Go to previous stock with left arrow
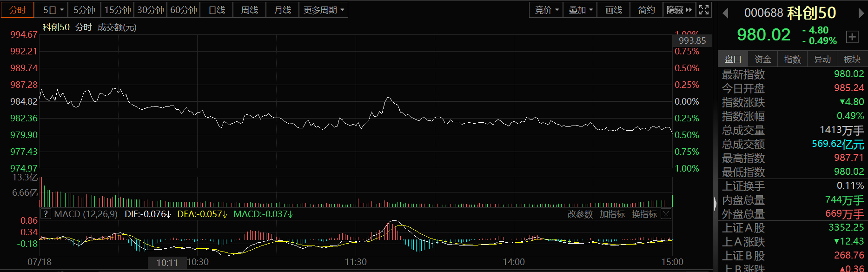868x272 pixels. [725, 13]
